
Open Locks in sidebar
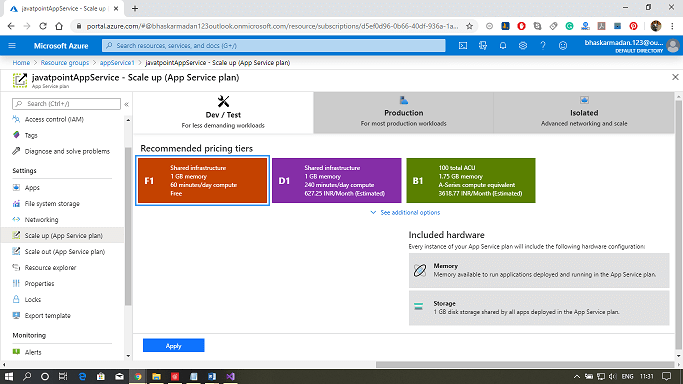coord(33,300)
